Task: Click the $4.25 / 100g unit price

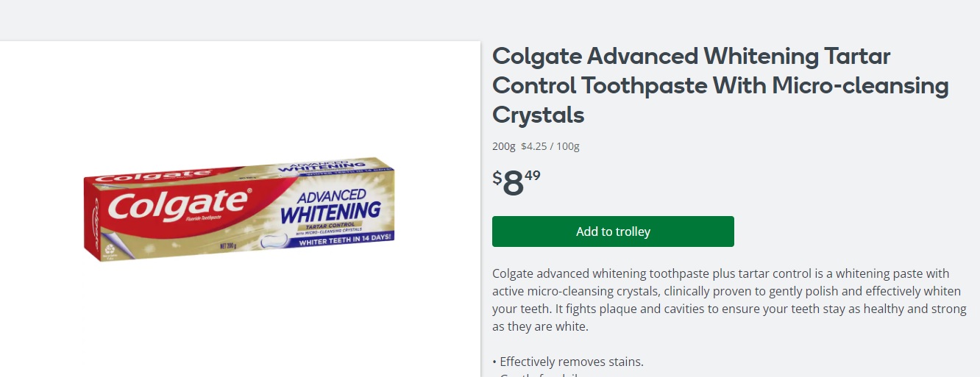Action: coord(550,146)
